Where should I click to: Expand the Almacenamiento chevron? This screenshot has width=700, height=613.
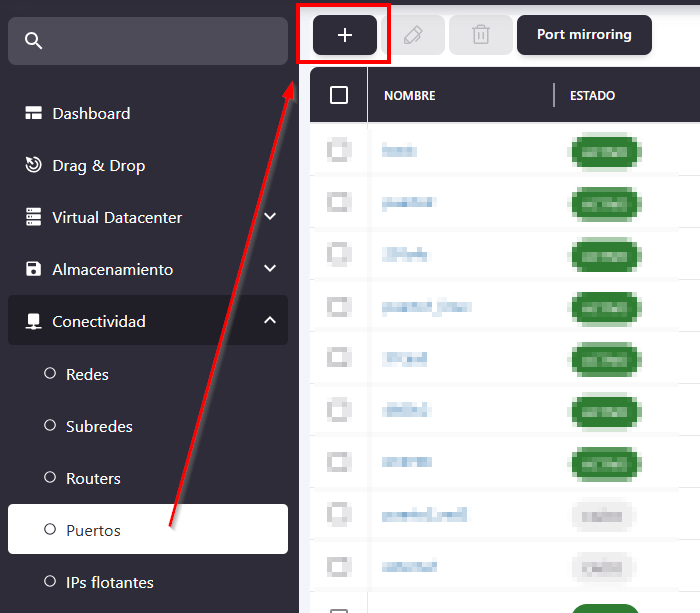pyautogui.click(x=269, y=269)
